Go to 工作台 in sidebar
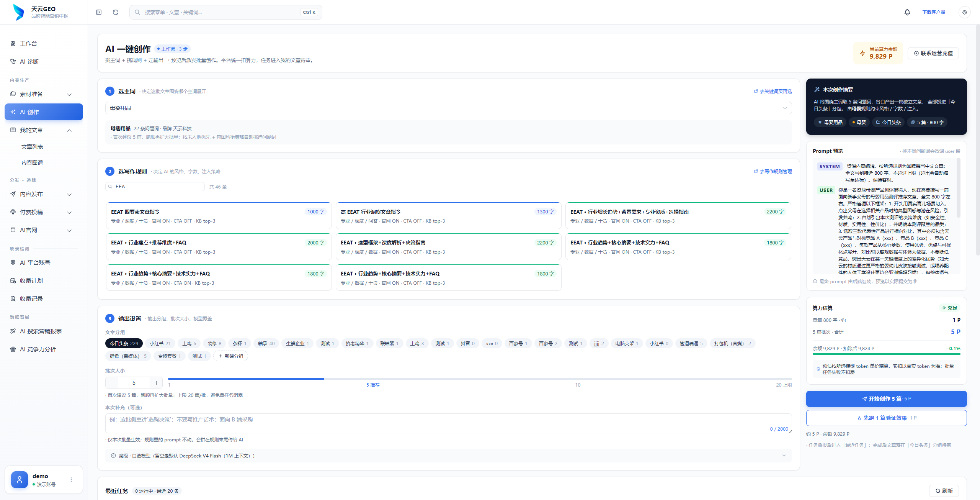This screenshot has height=500, width=980. click(x=44, y=43)
